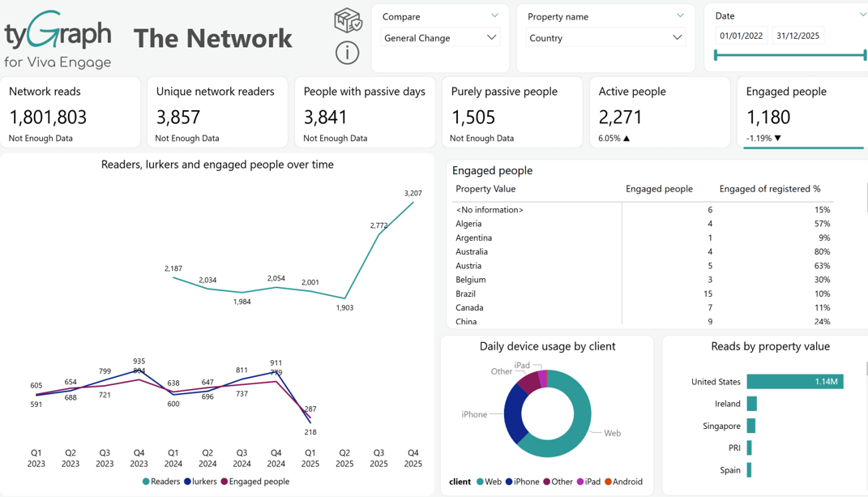Open the info circle icon
Screen dimensions: 868x497
(x=347, y=54)
